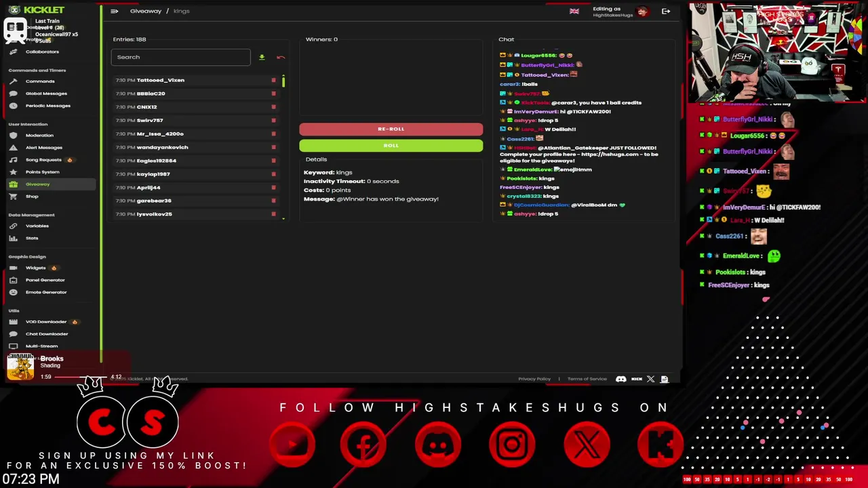Open X icon in Kicklet footer
The width and height of the screenshot is (868, 488).
[x=650, y=379]
